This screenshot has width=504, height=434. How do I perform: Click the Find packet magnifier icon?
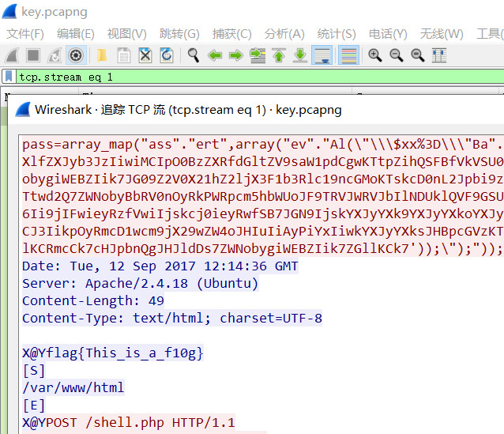[x=194, y=55]
